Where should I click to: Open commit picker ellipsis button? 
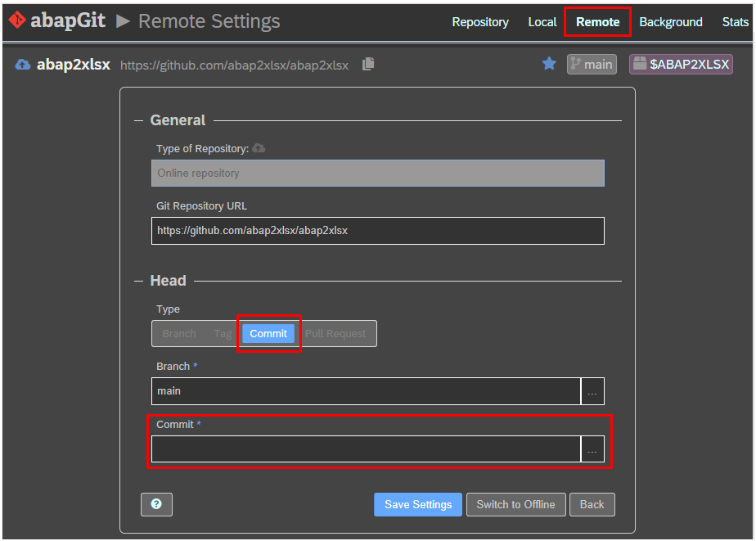click(592, 449)
